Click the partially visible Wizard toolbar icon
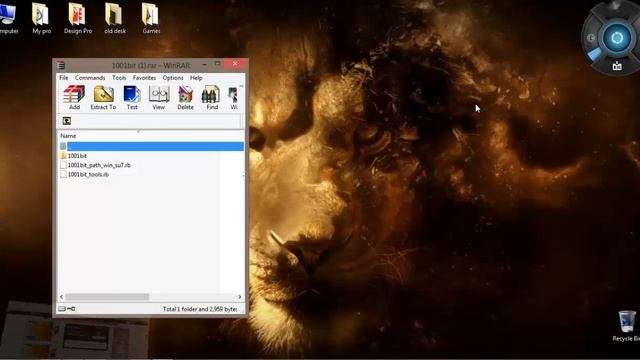 click(x=233, y=98)
